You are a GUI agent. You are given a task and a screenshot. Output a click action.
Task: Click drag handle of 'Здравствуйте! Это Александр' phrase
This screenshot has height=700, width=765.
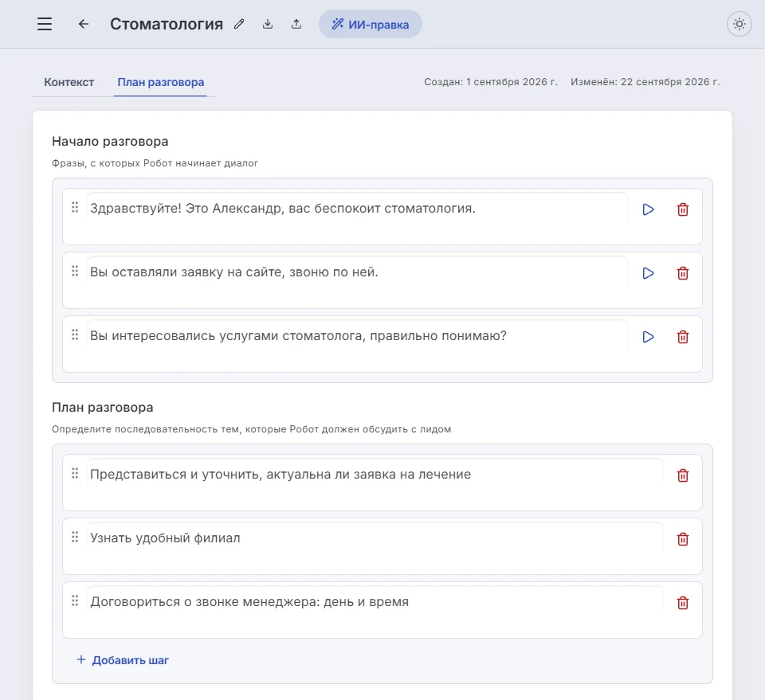[75, 207]
